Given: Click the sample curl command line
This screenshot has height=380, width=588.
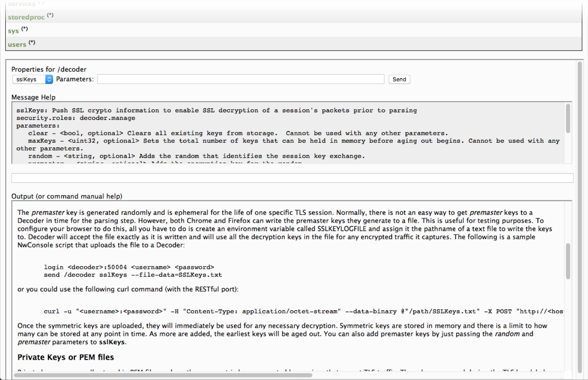Looking at the screenshot, I should 303,312.
